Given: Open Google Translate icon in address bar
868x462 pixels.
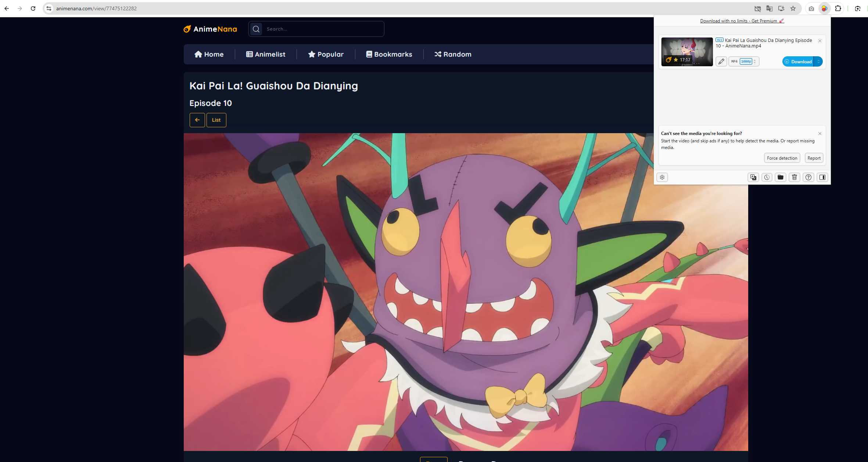Looking at the screenshot, I should (770, 8).
